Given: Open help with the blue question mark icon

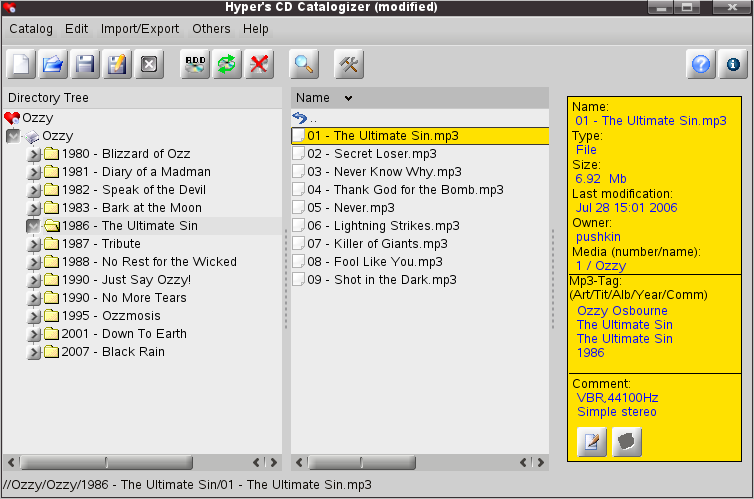Looking at the screenshot, I should (x=701, y=64).
